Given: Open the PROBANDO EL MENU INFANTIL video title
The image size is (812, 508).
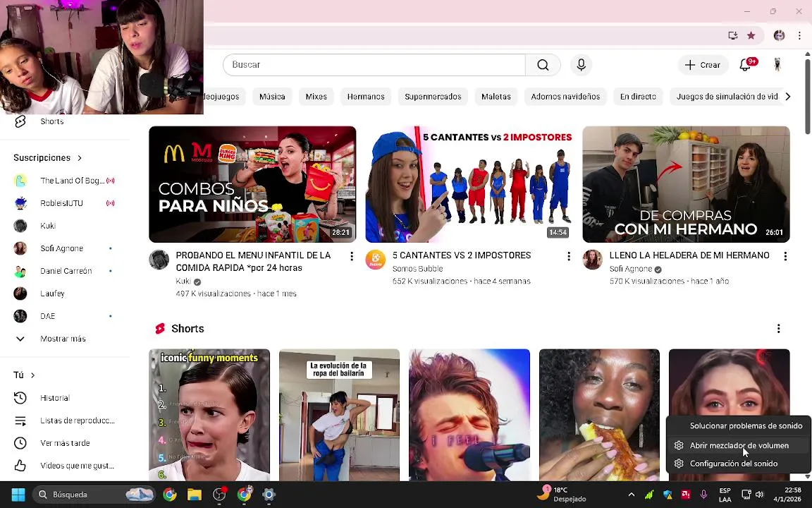Looking at the screenshot, I should [x=253, y=262].
